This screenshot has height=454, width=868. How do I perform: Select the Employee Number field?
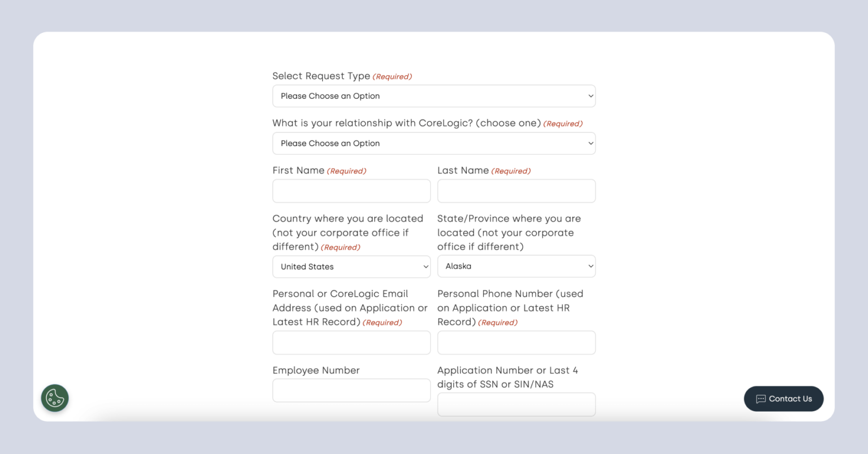[x=351, y=390]
